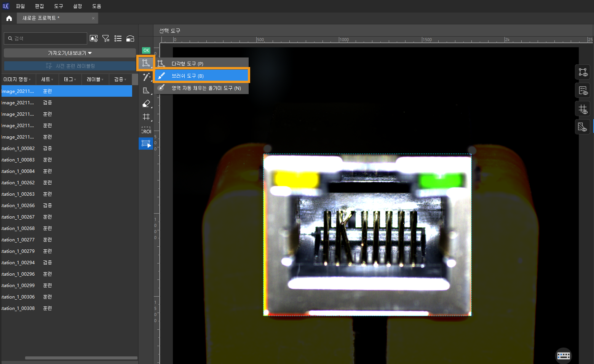Image resolution: width=594 pixels, height=364 pixels.
Task: Open the 레이블 column filter dropdown
Action: (x=95, y=79)
